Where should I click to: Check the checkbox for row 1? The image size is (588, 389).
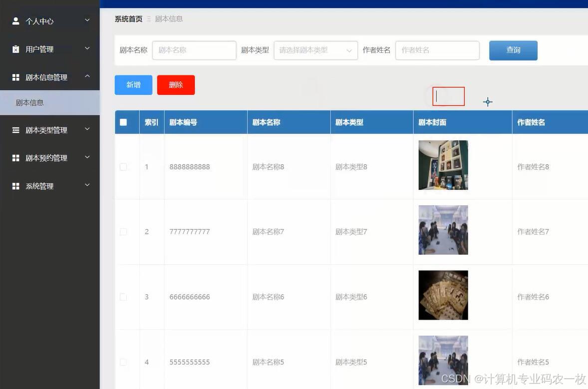[123, 167]
